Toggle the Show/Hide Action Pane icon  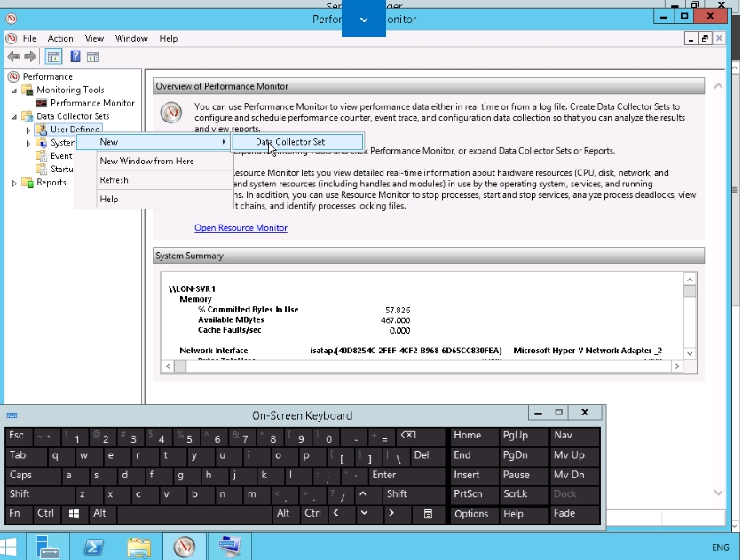92,57
